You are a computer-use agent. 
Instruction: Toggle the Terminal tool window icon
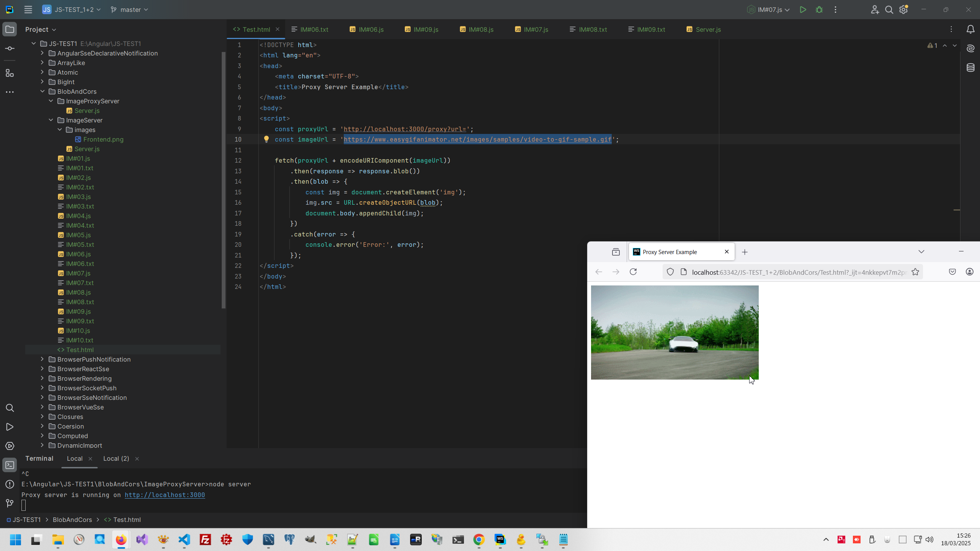coord(10,465)
